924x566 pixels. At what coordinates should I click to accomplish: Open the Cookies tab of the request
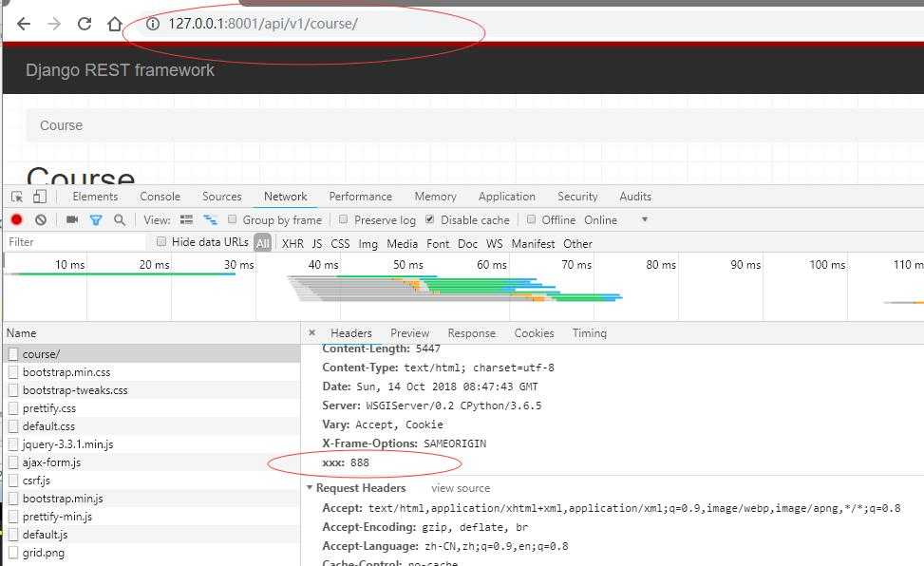point(534,333)
